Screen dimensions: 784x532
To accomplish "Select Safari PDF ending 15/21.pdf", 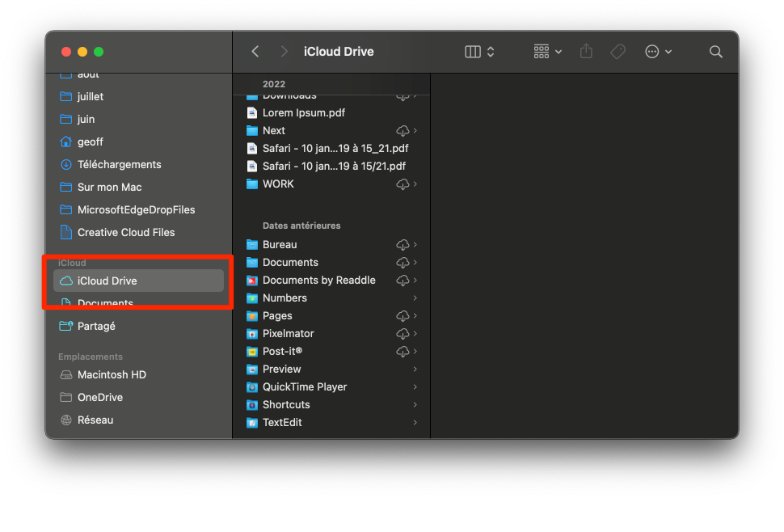I will tap(331, 166).
